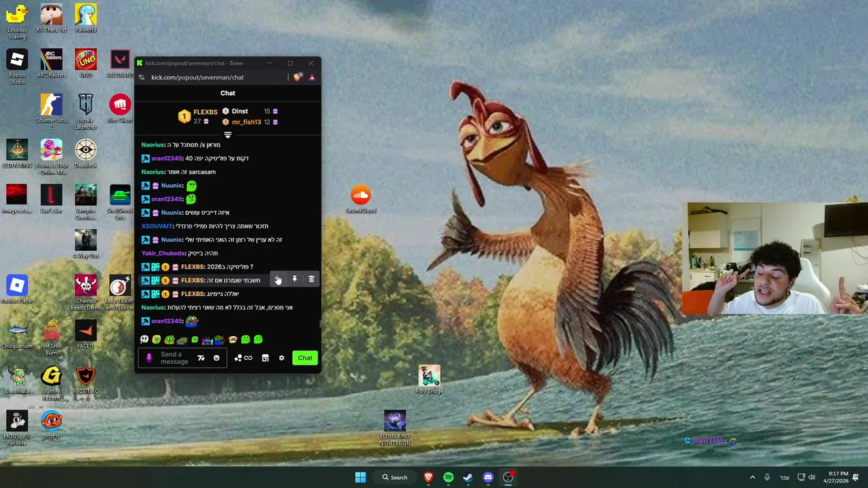Open Chained Beasts Demo desktop shortcut
The width and height of the screenshot is (868, 488).
(85, 292)
